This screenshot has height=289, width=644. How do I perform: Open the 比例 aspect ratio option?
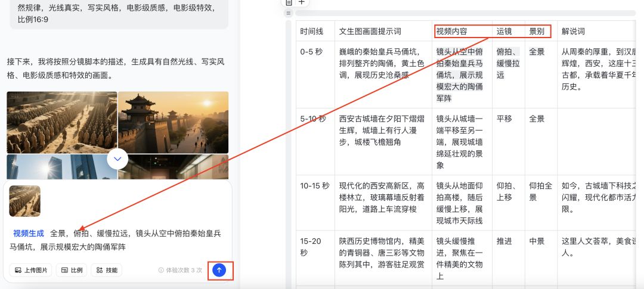coord(72,270)
